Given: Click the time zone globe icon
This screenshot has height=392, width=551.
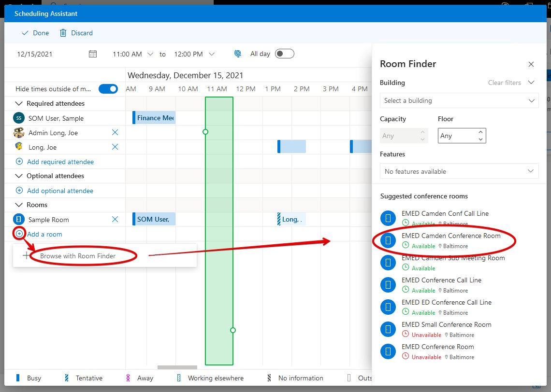Looking at the screenshot, I should tap(237, 54).
